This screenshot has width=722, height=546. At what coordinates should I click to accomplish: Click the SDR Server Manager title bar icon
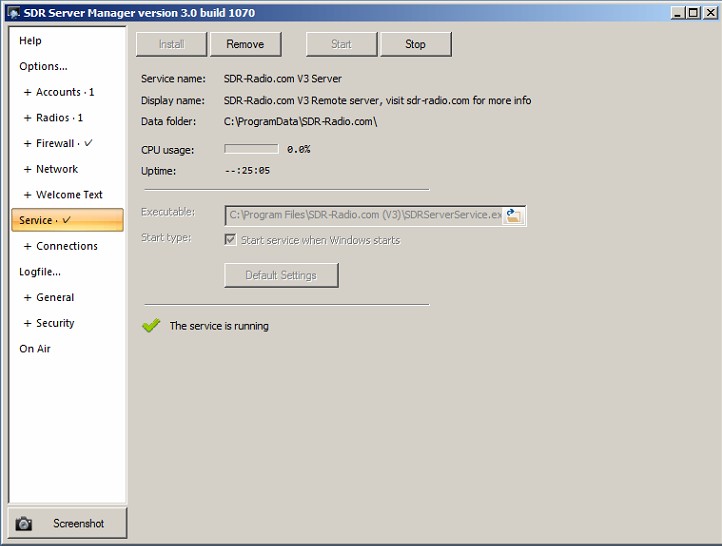[x=13, y=12]
